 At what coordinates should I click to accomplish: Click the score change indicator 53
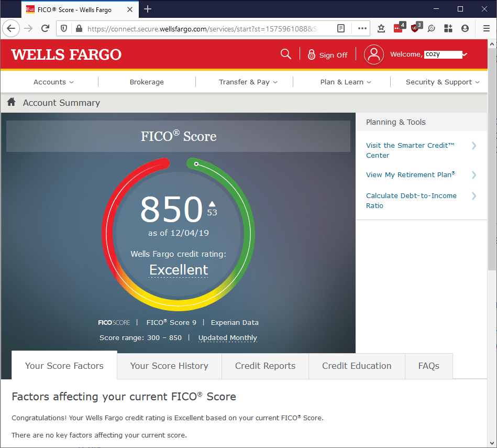click(212, 209)
